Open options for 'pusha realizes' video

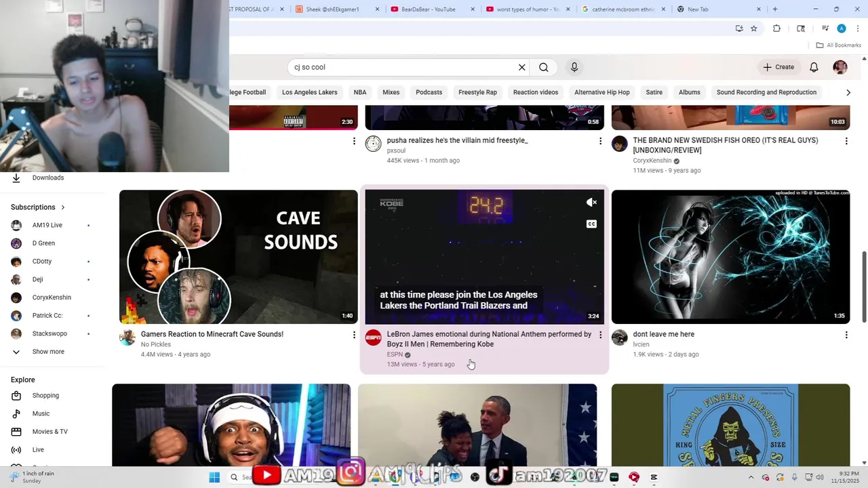[600, 141]
